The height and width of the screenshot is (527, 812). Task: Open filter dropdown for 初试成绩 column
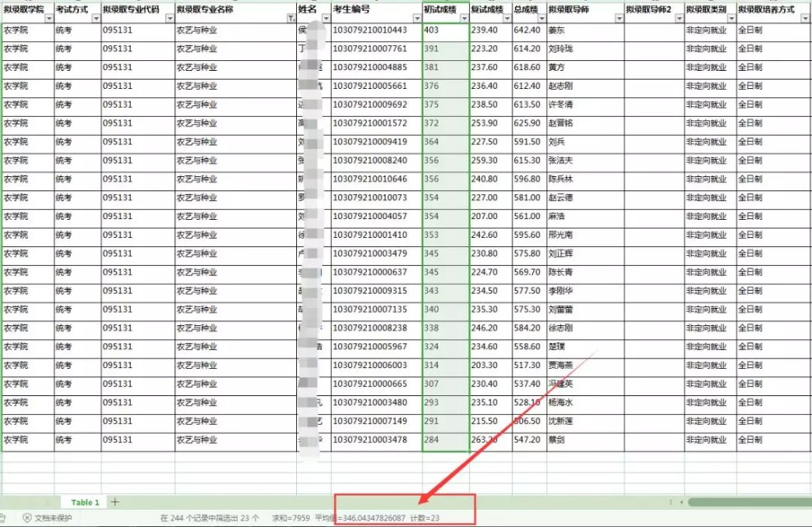(464, 19)
